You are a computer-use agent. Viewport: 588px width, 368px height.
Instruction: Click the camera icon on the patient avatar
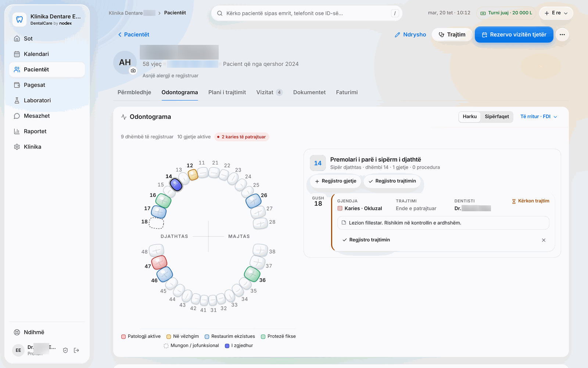133,70
